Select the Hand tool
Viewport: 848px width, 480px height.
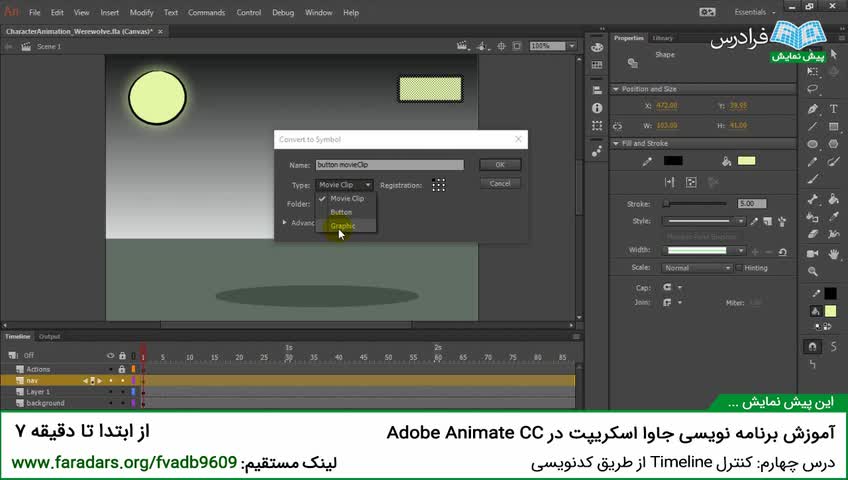pyautogui.click(x=833, y=254)
